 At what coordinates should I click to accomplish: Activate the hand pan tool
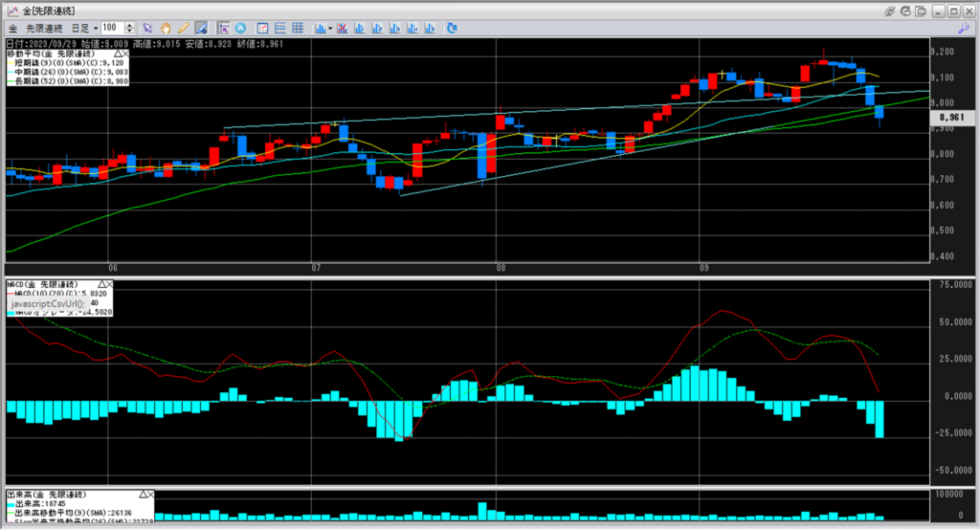point(165,28)
